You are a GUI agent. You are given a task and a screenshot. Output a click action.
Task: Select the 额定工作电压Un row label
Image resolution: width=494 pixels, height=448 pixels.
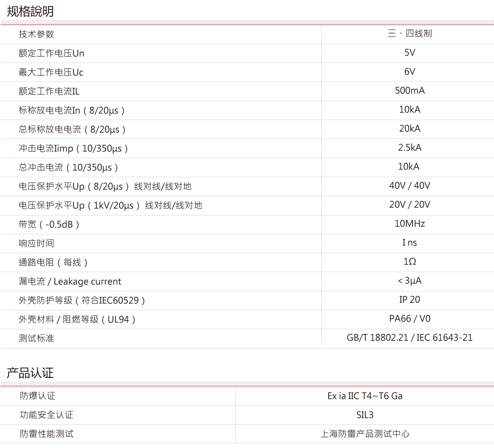(51, 53)
